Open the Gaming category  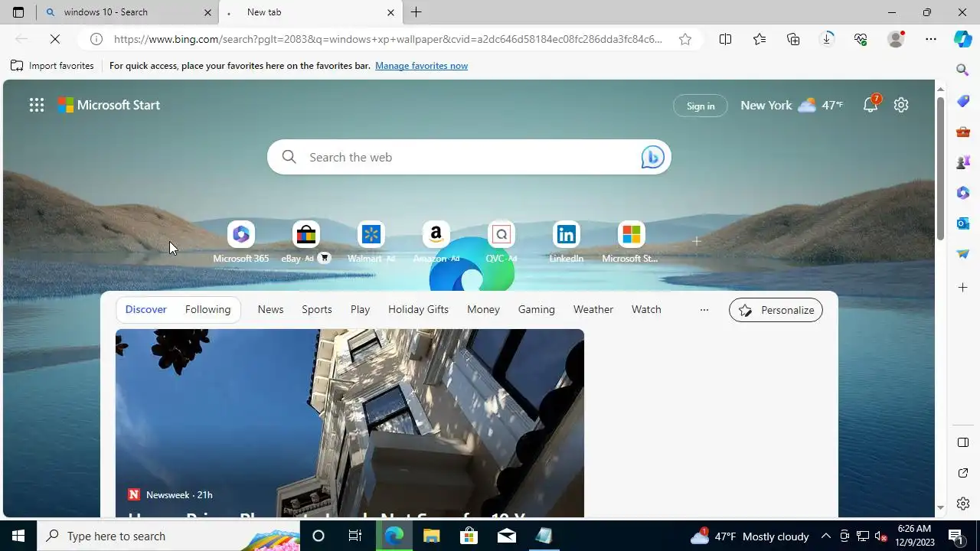click(536, 309)
